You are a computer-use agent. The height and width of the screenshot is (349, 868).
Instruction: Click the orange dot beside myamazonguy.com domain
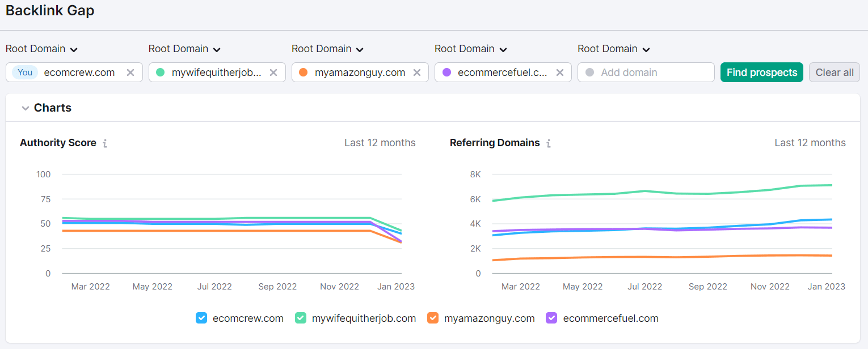(304, 73)
